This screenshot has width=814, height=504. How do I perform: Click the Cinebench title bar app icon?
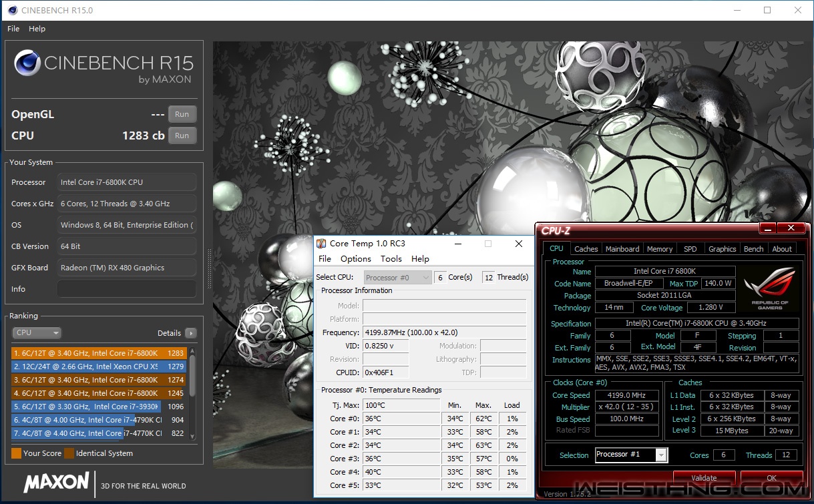pos(11,10)
